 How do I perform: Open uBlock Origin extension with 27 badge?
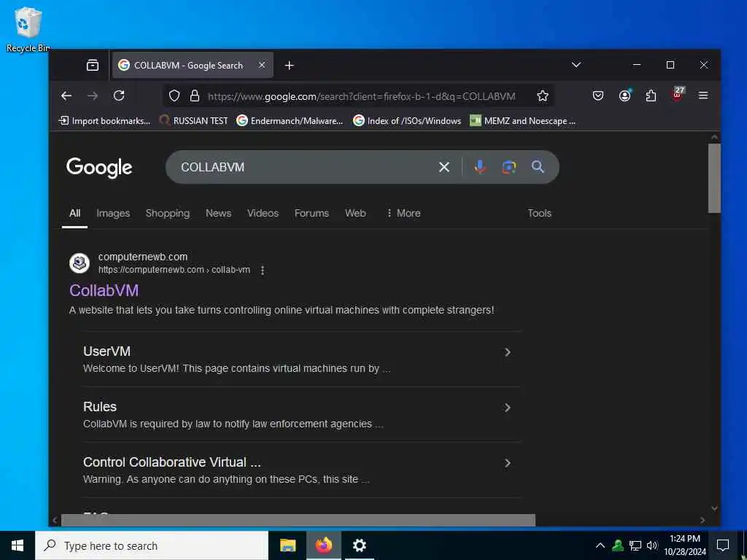pyautogui.click(x=678, y=94)
